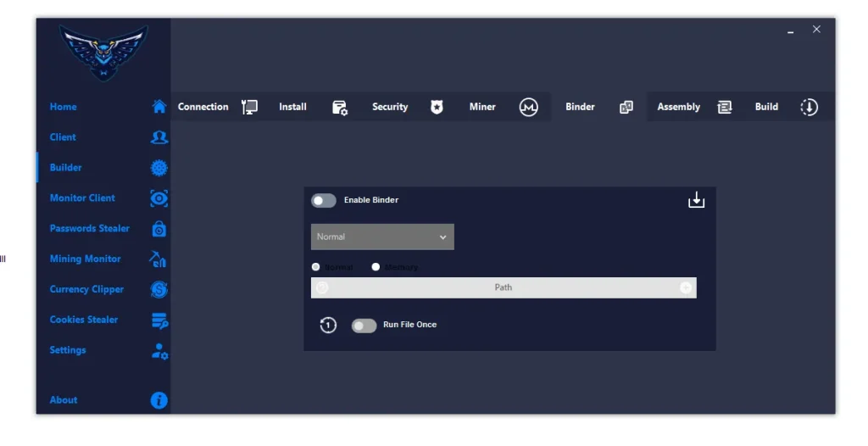Click the About info icon
This screenshot has width=868, height=446.
pos(159,400)
